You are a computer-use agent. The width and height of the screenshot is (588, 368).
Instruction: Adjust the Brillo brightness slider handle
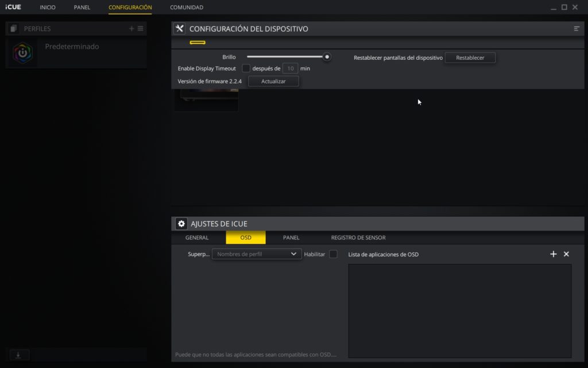coord(327,57)
